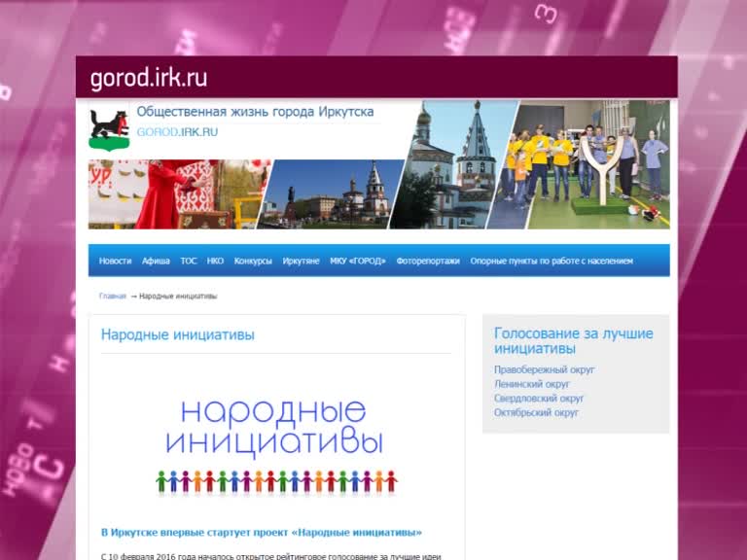Click the banner photo with red dress
747x560 pixels.
pyautogui.click(x=179, y=194)
